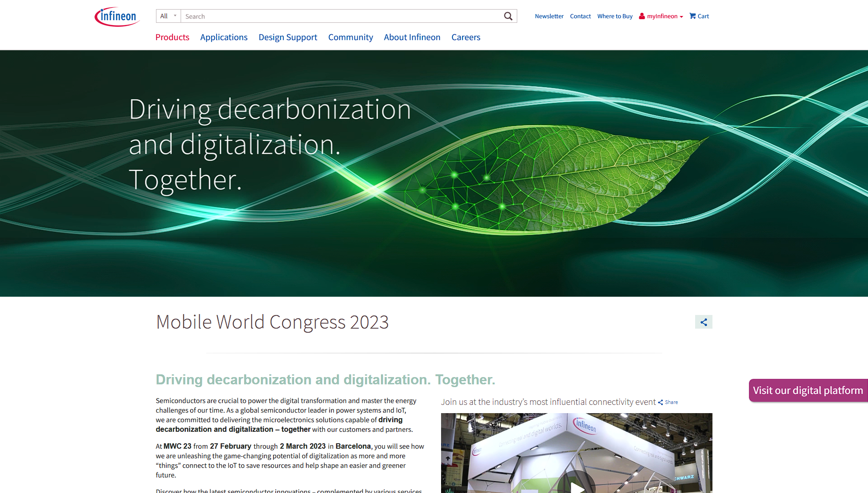Open the Applications menu
This screenshot has height=493, width=868.
point(224,37)
